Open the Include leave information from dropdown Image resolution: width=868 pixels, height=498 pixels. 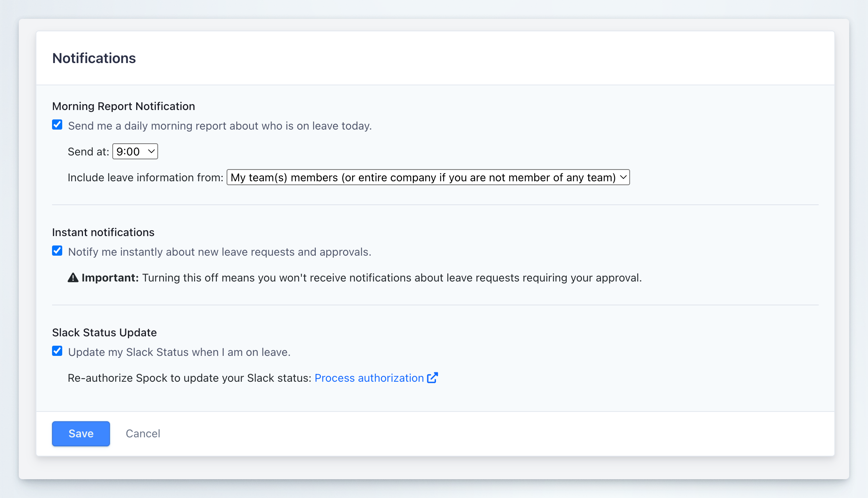click(428, 177)
